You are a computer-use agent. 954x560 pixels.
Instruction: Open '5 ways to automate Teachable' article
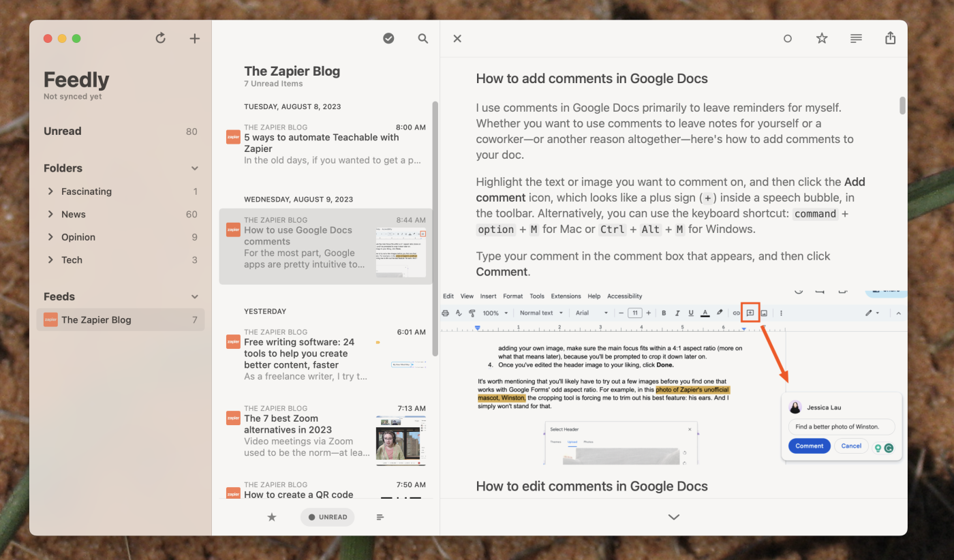(x=326, y=144)
